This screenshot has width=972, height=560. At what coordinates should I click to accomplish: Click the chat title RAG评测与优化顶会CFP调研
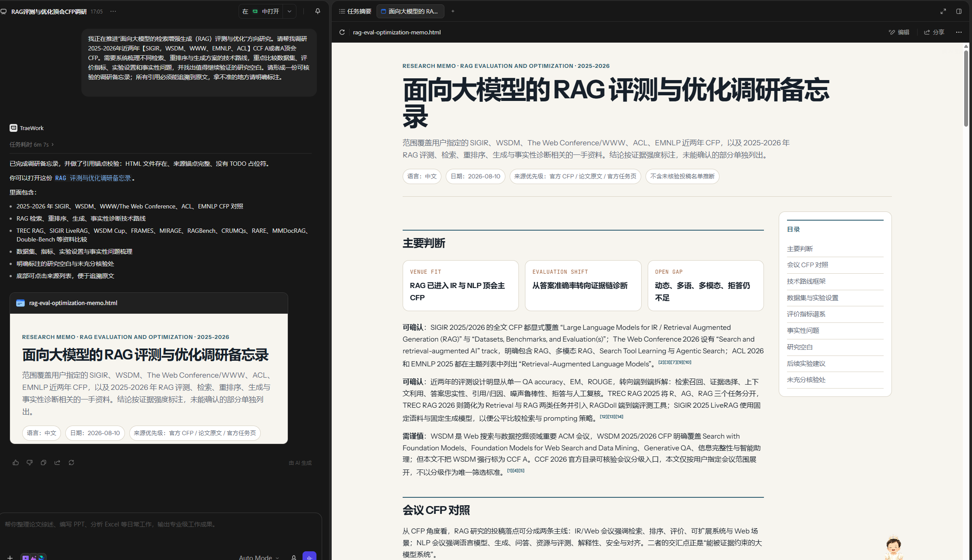[49, 11]
